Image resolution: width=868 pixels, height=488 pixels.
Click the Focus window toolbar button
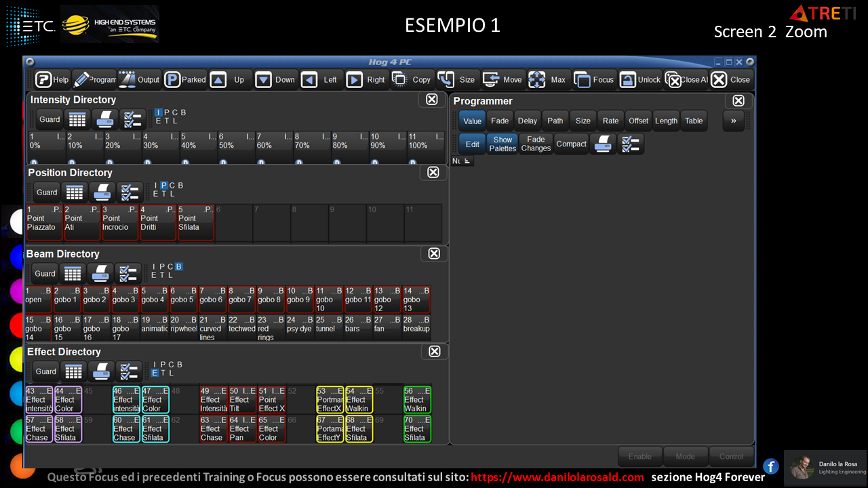[593, 79]
